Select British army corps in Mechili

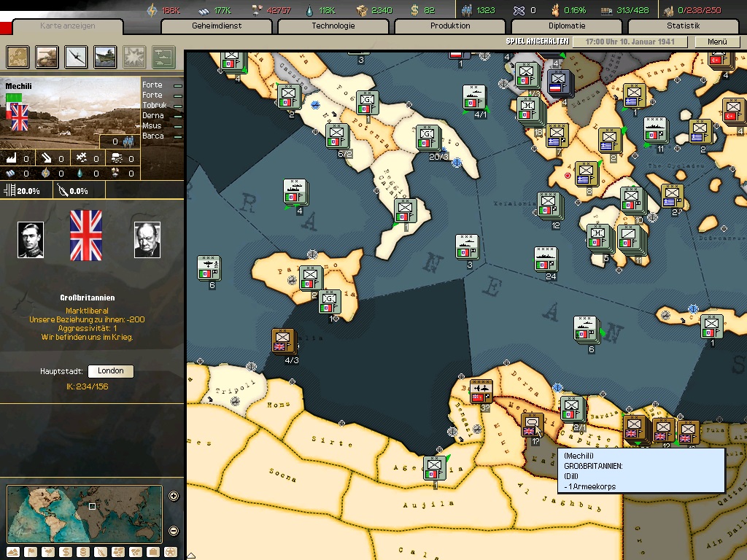(x=533, y=424)
